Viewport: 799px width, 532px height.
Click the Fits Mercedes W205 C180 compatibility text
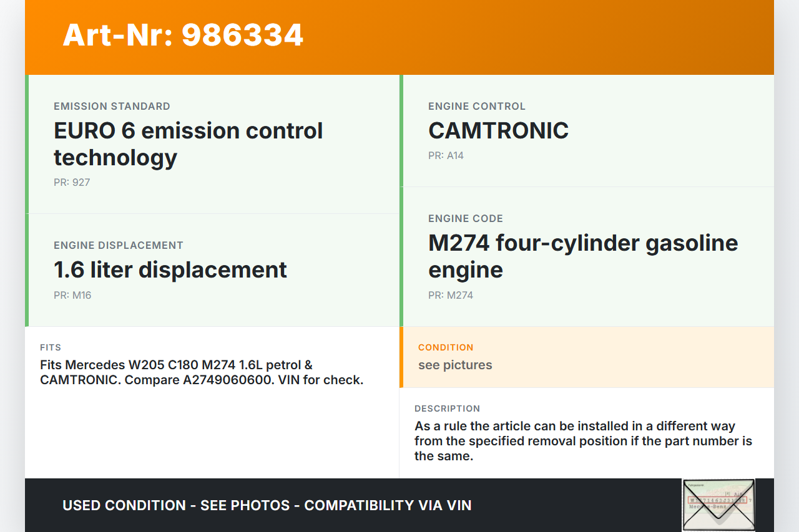(201, 372)
